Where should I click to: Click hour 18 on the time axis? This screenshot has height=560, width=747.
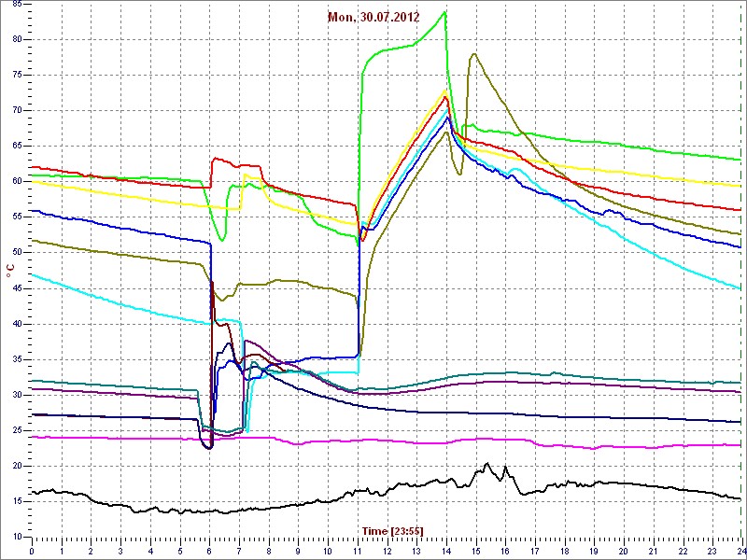[564, 550]
